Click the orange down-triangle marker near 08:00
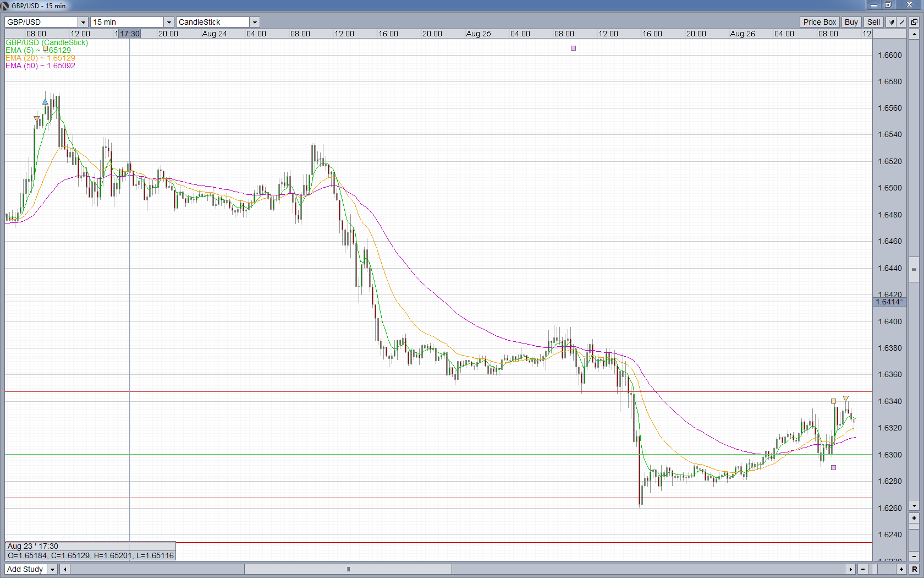 click(37, 119)
